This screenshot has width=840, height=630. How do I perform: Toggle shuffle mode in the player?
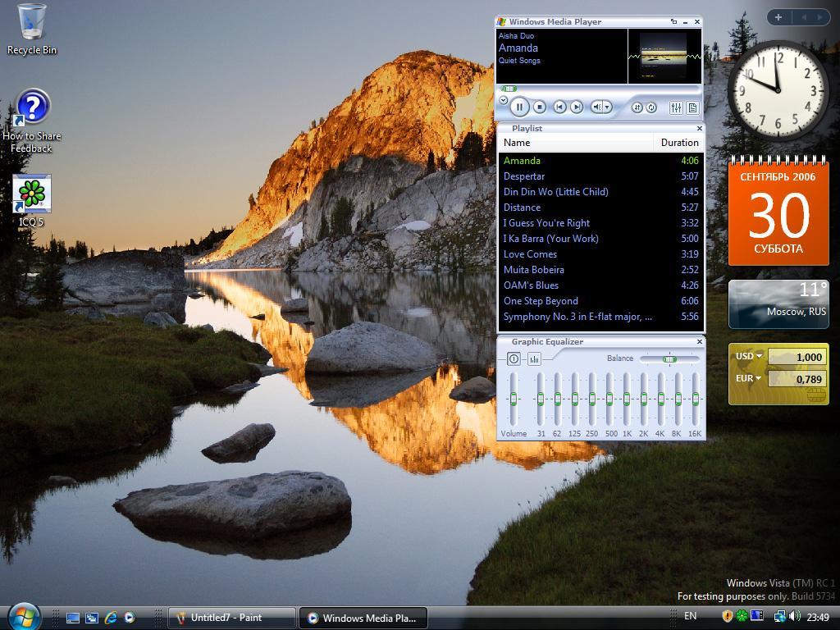(x=637, y=107)
